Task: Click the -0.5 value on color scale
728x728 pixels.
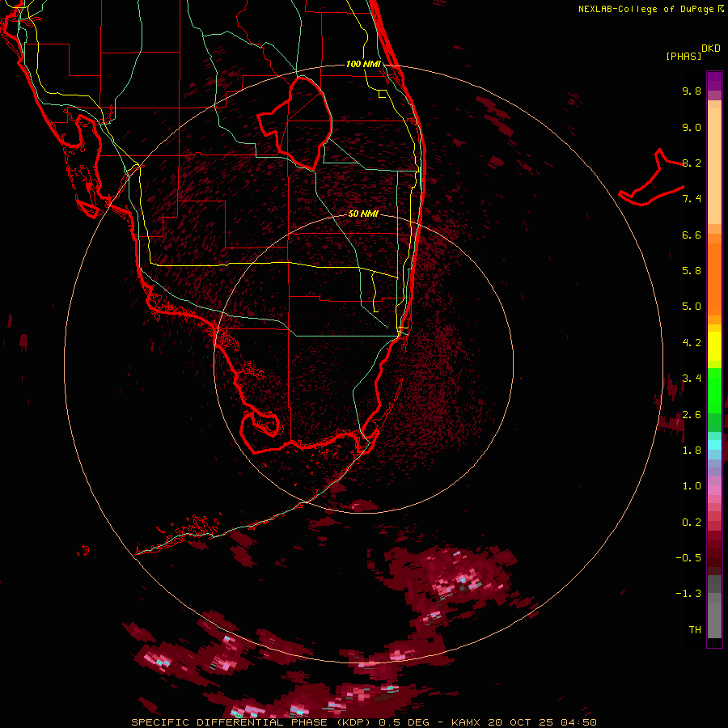Action: [688, 558]
